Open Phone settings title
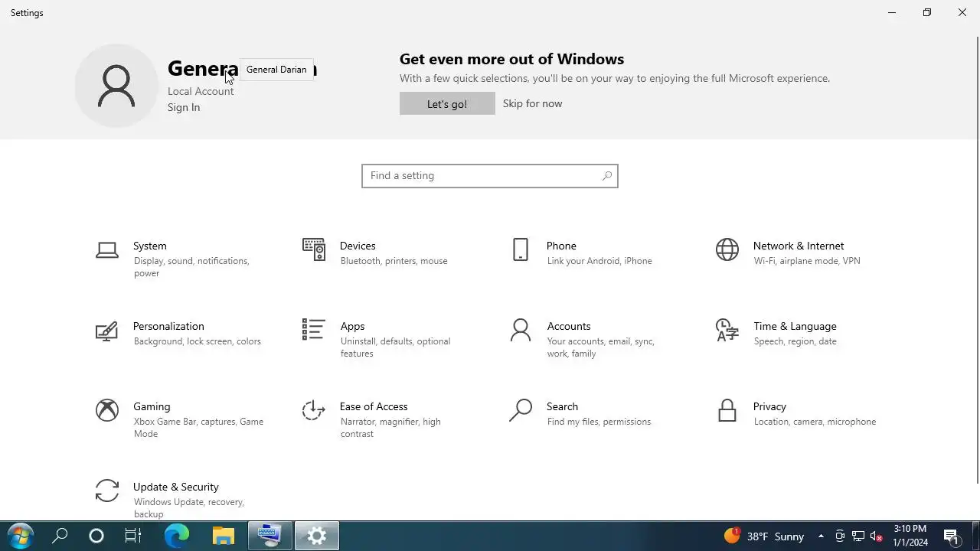 click(x=561, y=246)
